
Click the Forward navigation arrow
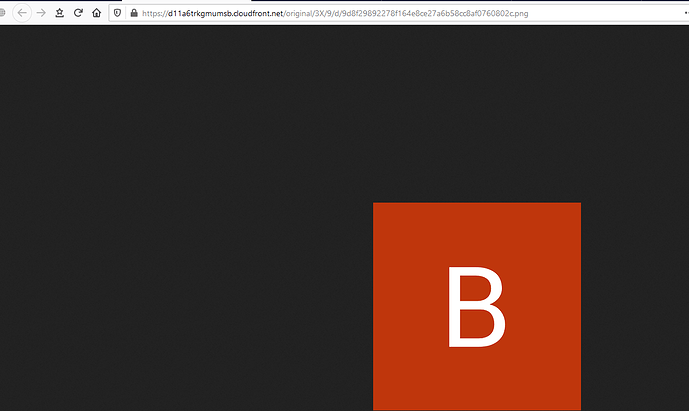(41, 13)
